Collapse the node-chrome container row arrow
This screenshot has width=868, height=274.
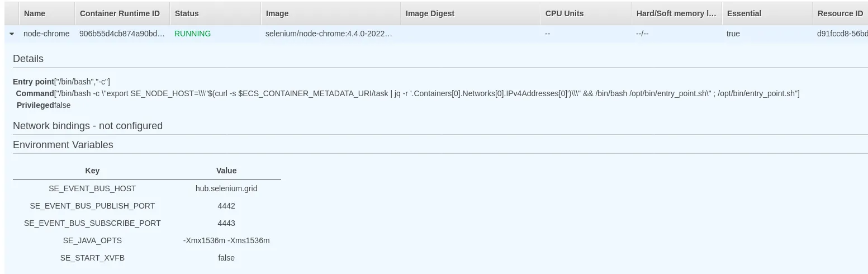12,34
